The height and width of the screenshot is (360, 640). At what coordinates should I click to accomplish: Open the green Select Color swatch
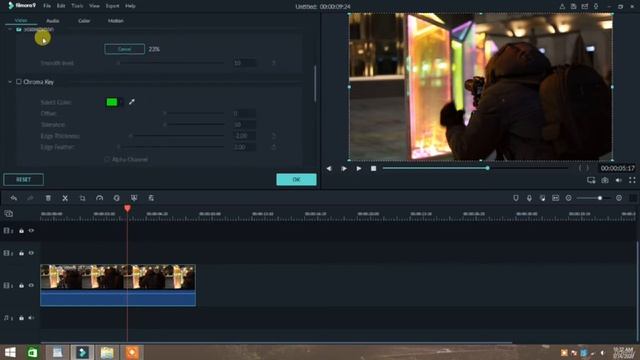[x=112, y=102]
